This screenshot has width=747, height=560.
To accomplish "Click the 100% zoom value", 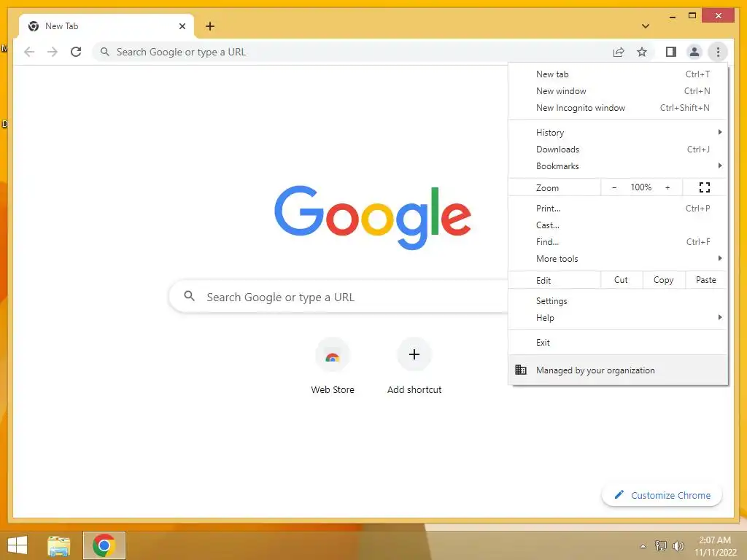I will tap(640, 187).
